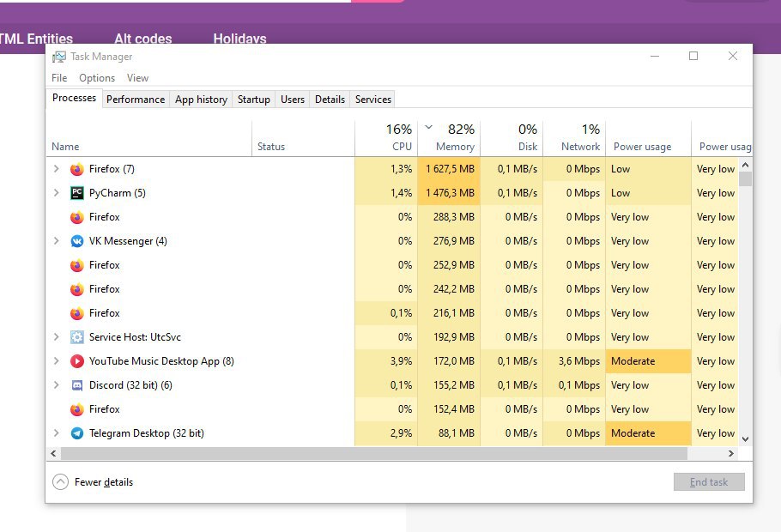Open the Options menu
The width and height of the screenshot is (781, 532).
pyautogui.click(x=97, y=78)
